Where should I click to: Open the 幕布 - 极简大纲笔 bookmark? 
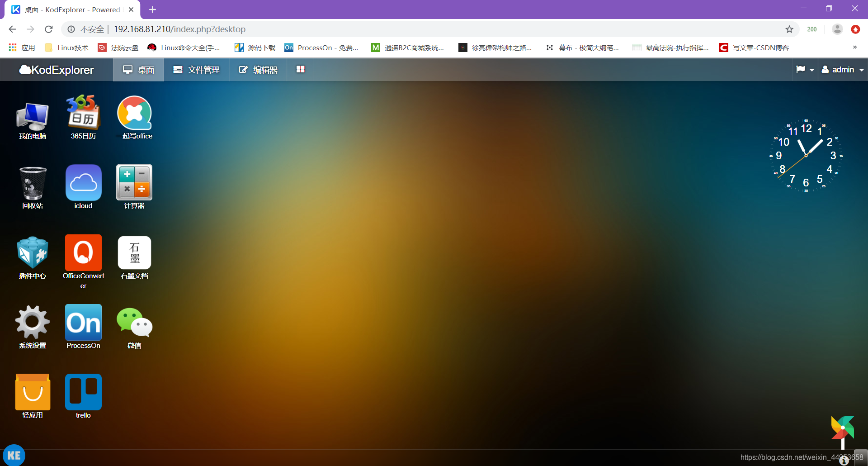click(582, 48)
